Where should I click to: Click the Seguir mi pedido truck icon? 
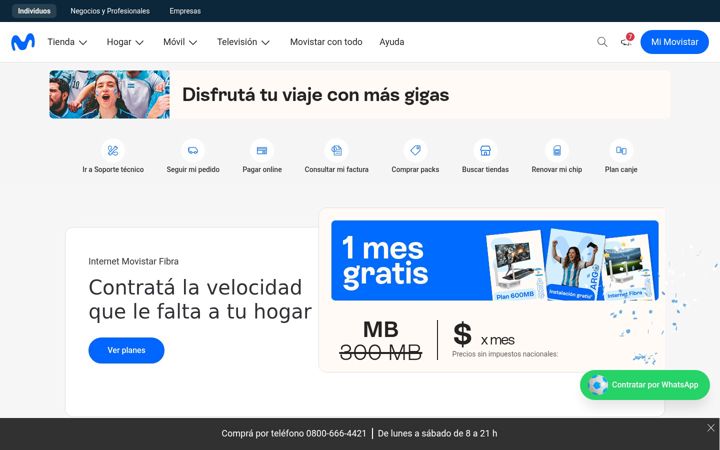tap(193, 150)
